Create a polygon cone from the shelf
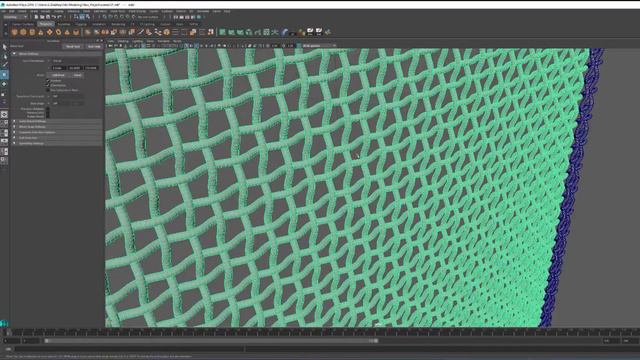Image resolution: width=640 pixels, height=360 pixels. 41,32
